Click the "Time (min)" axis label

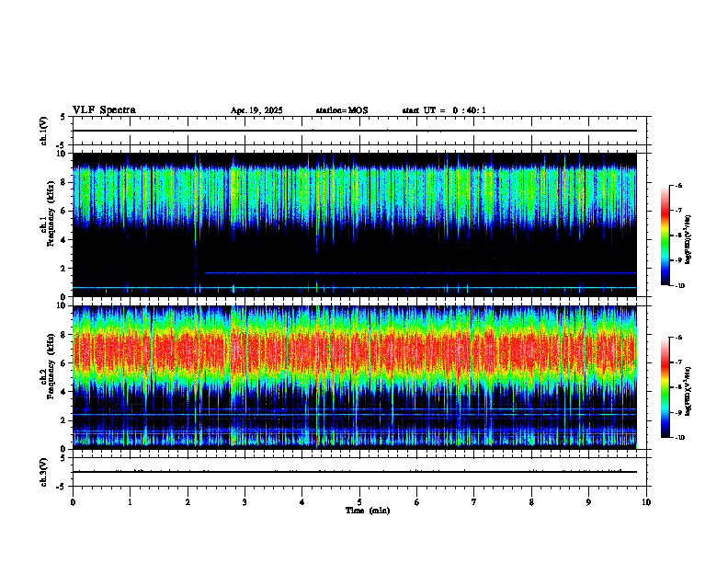[x=368, y=511]
